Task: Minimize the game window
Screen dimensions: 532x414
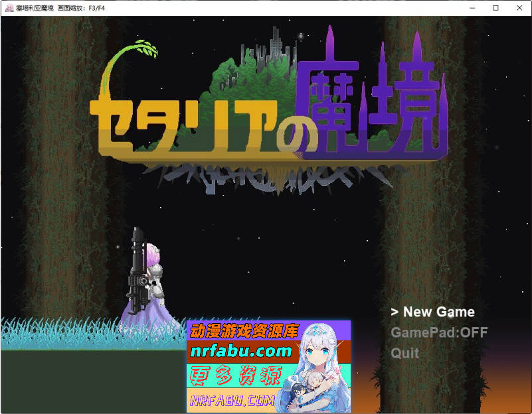Action: point(473,8)
